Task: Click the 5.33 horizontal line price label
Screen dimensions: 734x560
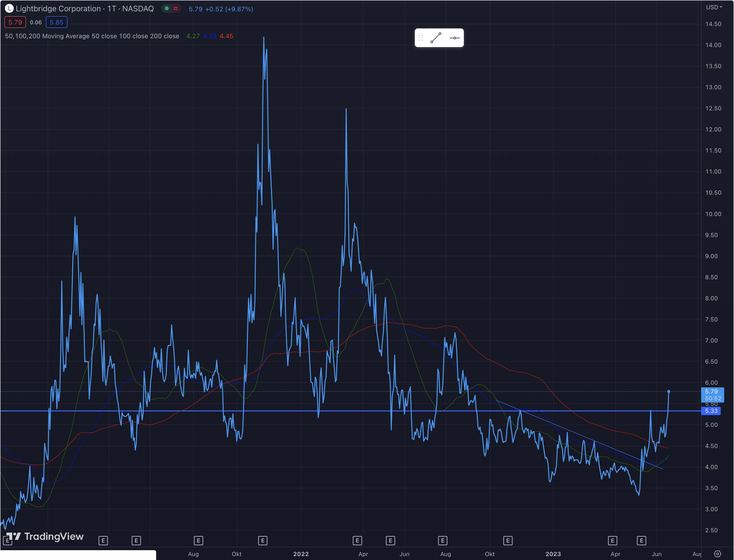Action: click(711, 411)
